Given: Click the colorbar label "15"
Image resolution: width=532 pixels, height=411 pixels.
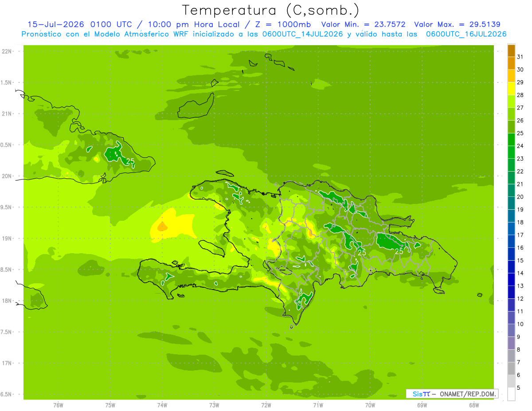Looking at the screenshot, I should [520, 261].
